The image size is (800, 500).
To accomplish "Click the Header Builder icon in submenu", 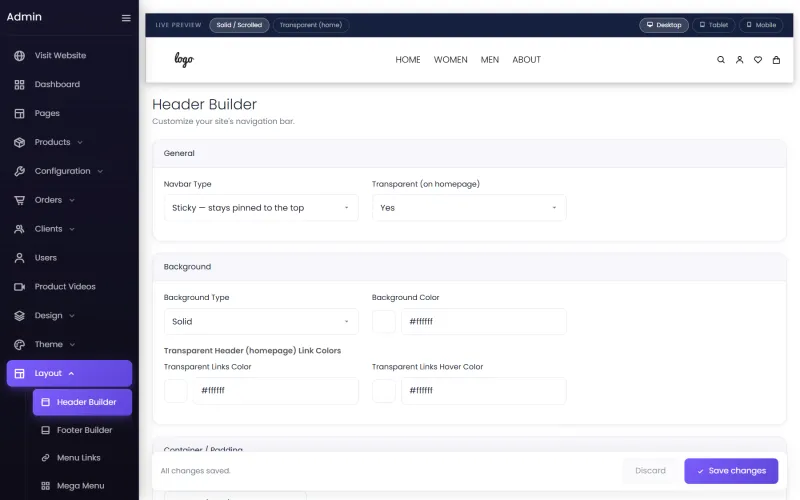I will 45,402.
